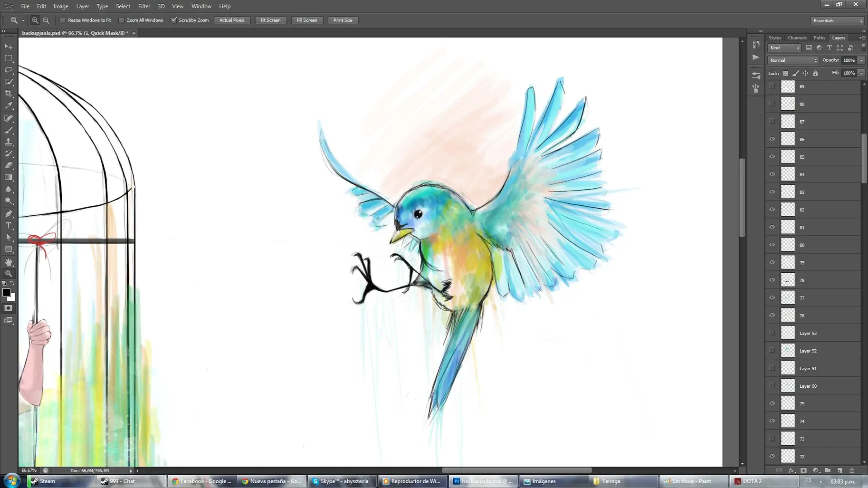
Task: Select the Clone Stamp tool
Action: 9,142
